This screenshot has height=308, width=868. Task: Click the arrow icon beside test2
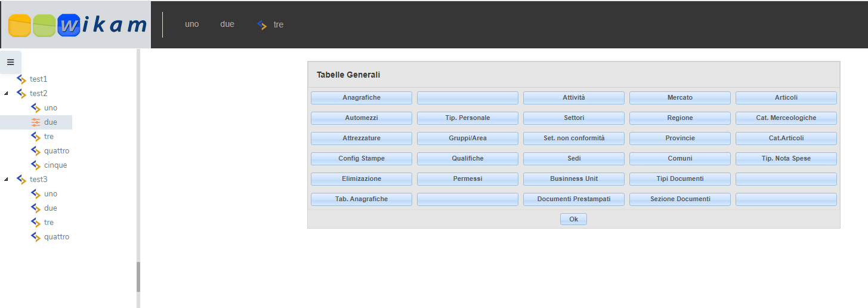pos(21,93)
